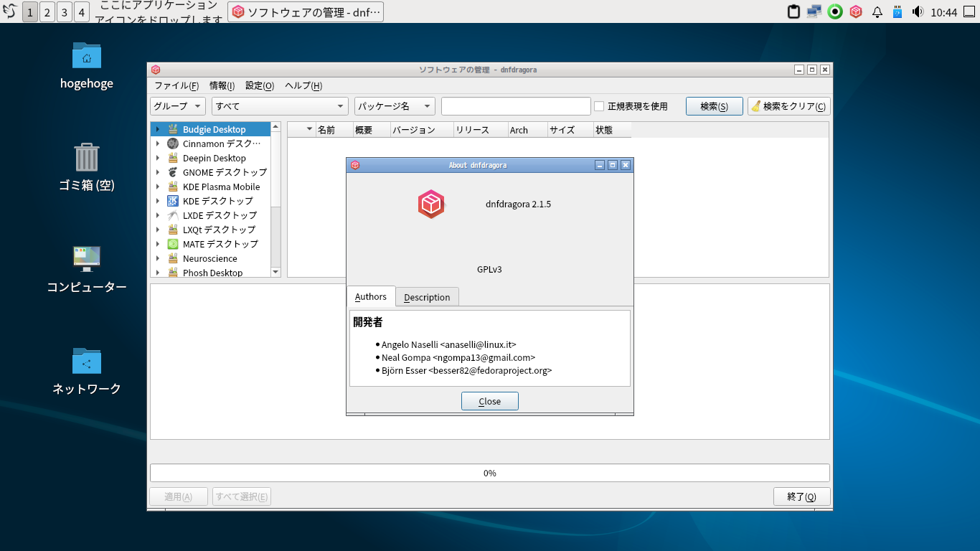Screen dimensions: 980x551
Task: Expand the Neuroscience tree node
Action: pyautogui.click(x=158, y=258)
